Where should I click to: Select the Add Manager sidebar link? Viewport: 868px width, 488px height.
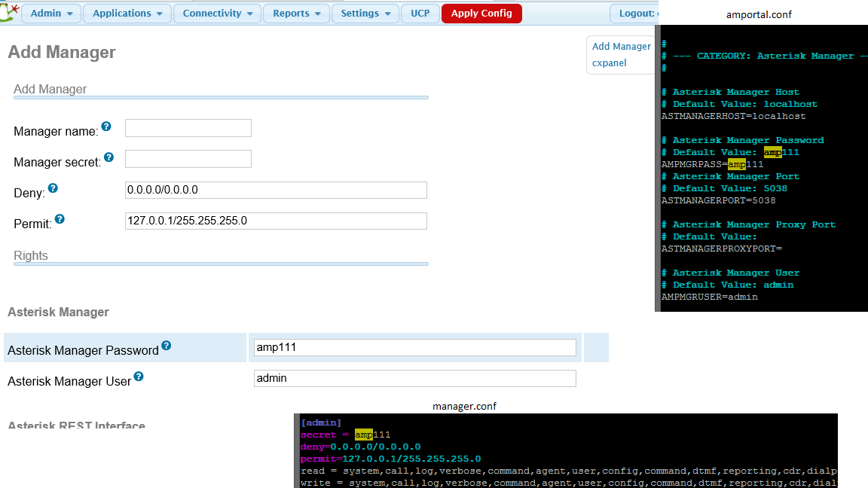click(x=621, y=47)
